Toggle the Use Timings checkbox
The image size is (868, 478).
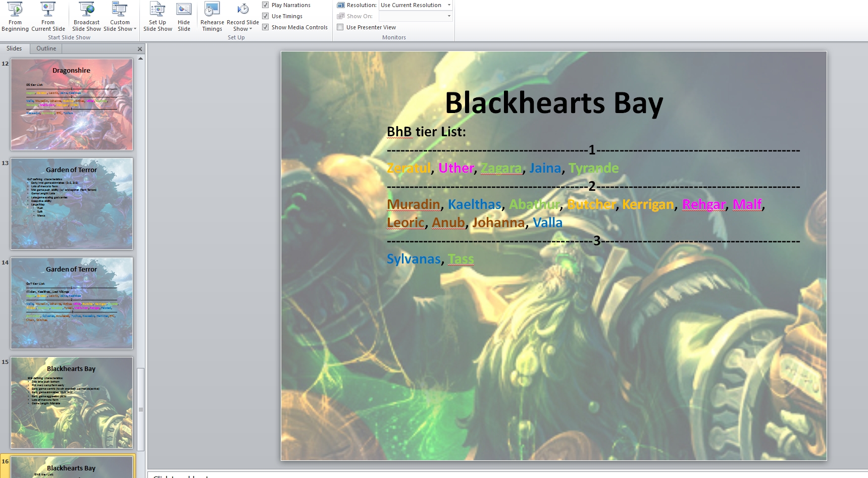[266, 16]
